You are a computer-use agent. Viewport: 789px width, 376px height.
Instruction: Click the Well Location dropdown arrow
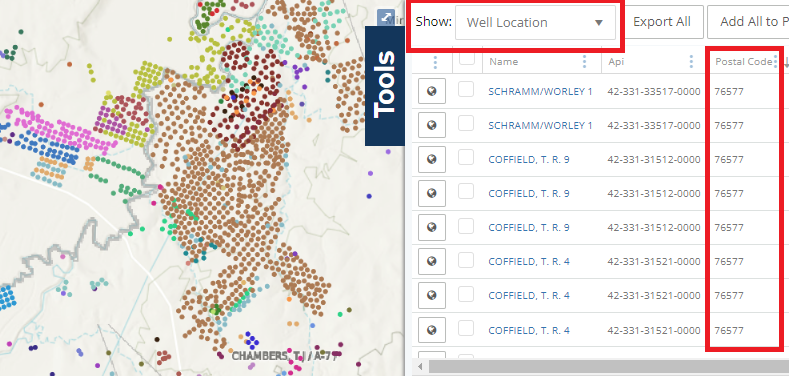click(x=598, y=23)
